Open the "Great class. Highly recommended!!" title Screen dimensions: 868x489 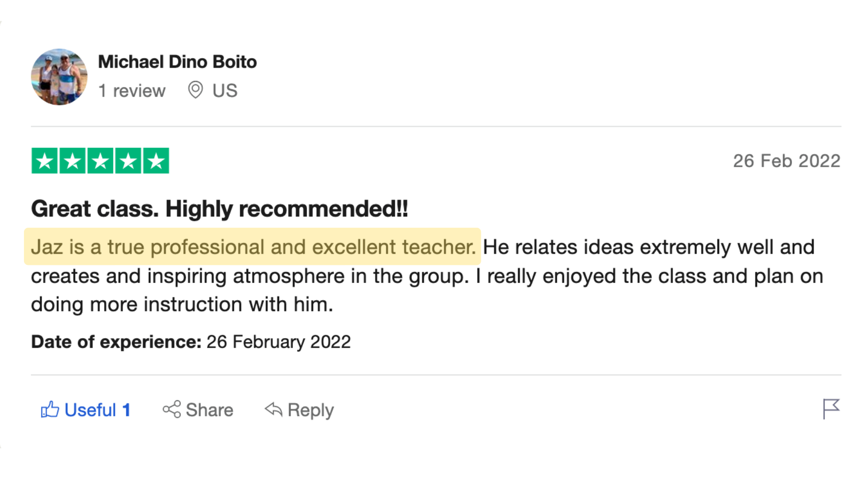pos(219,209)
